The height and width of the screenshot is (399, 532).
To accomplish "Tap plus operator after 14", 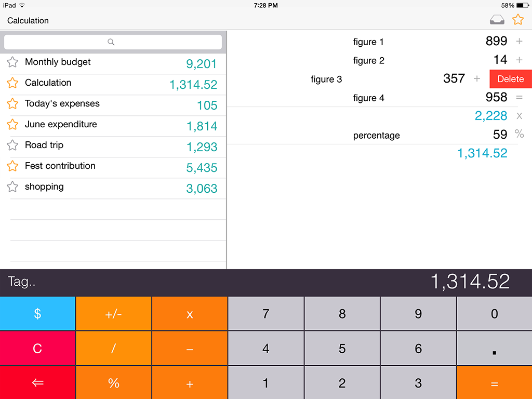I will (519, 60).
